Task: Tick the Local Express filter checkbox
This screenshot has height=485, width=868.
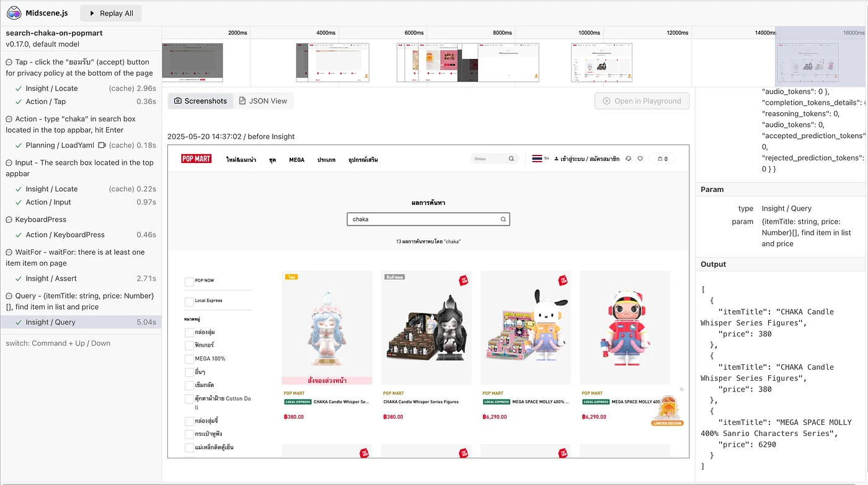Action: tap(189, 302)
